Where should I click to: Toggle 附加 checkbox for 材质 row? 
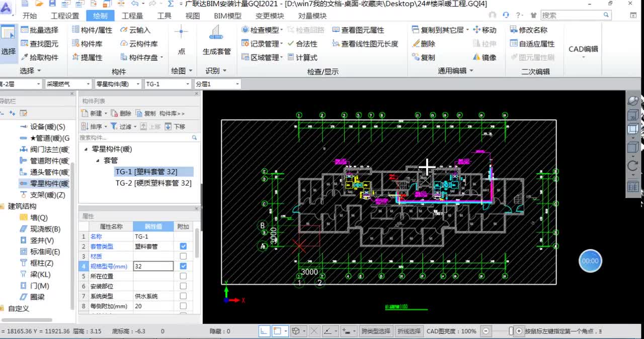tap(183, 257)
